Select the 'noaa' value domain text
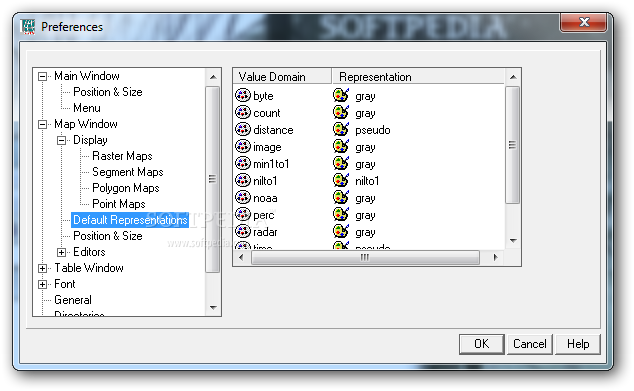This screenshot has width=634, height=391. click(265, 198)
